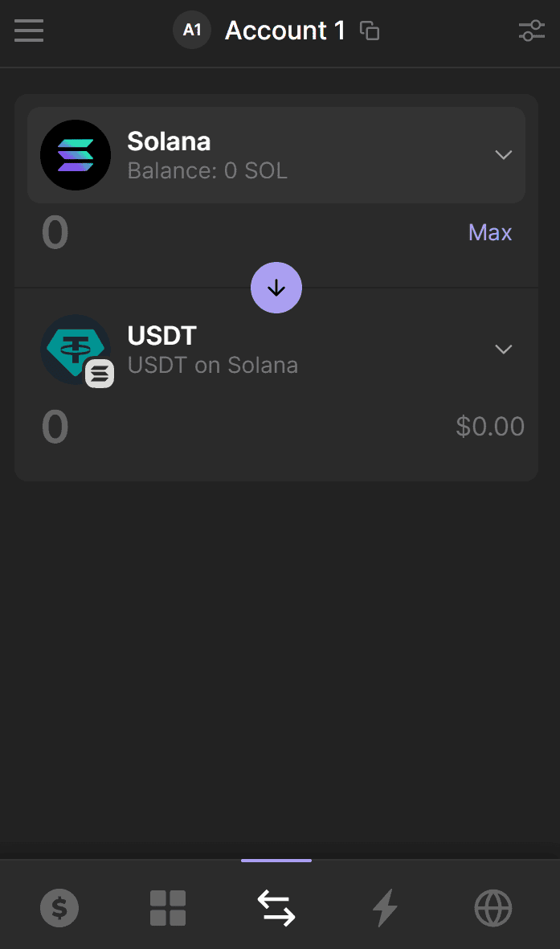
Task: Expand the Solana token dropdown chevron
Action: pyautogui.click(x=504, y=155)
